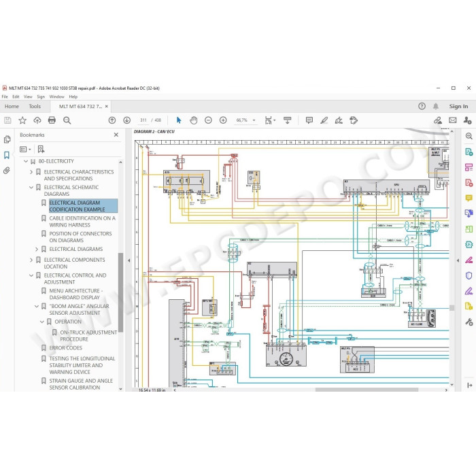Image resolution: width=476 pixels, height=476 pixels.
Task: Add a comment with the sticky note icon
Action: (x=309, y=120)
